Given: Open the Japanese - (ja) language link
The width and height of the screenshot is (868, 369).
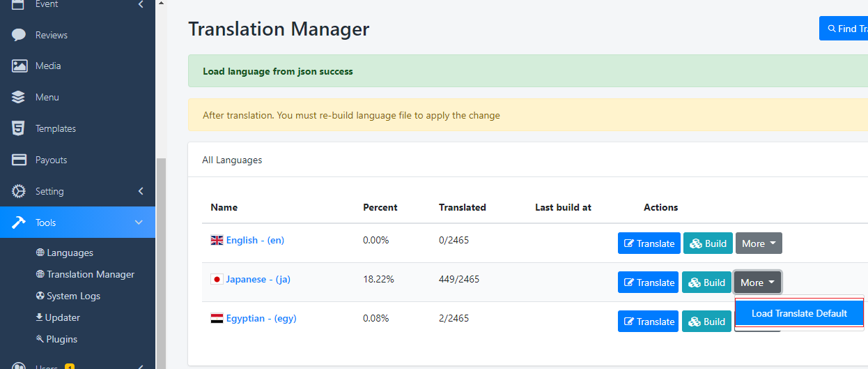Looking at the screenshot, I should pyautogui.click(x=258, y=279).
